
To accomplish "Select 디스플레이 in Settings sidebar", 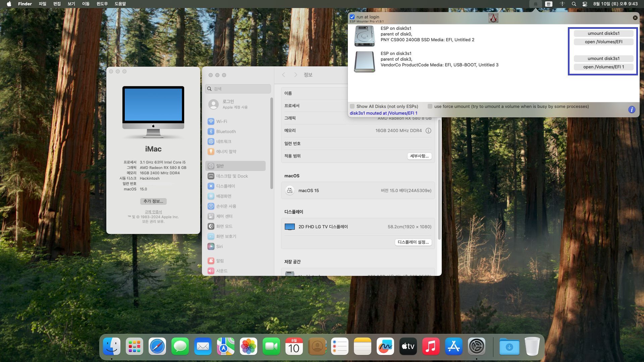I will 235,186.
